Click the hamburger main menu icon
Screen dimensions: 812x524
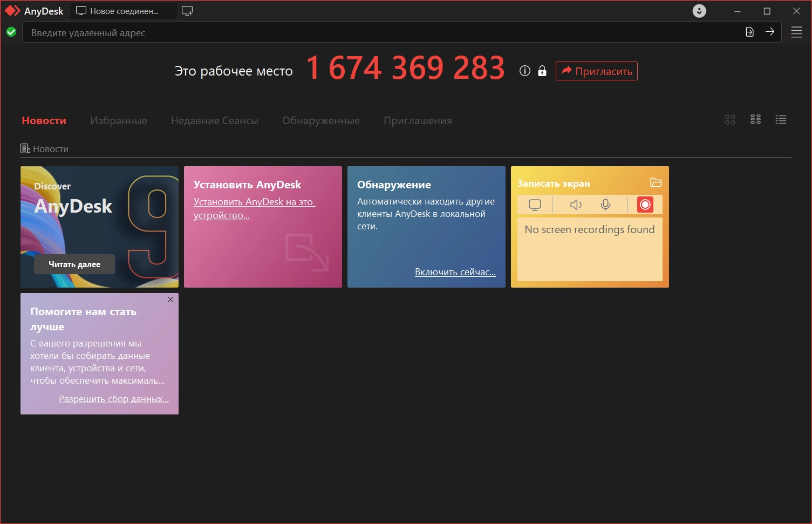pyautogui.click(x=796, y=32)
